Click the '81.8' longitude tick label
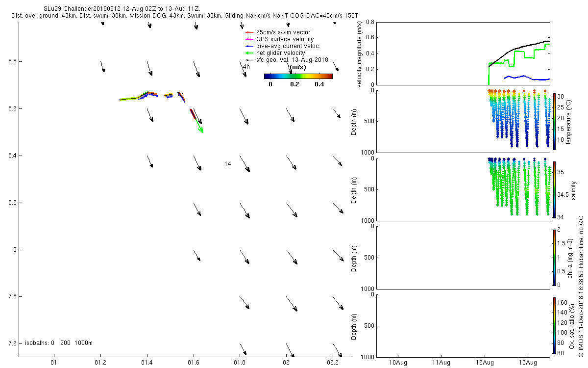This screenshot has width=588, height=368. click(240, 363)
